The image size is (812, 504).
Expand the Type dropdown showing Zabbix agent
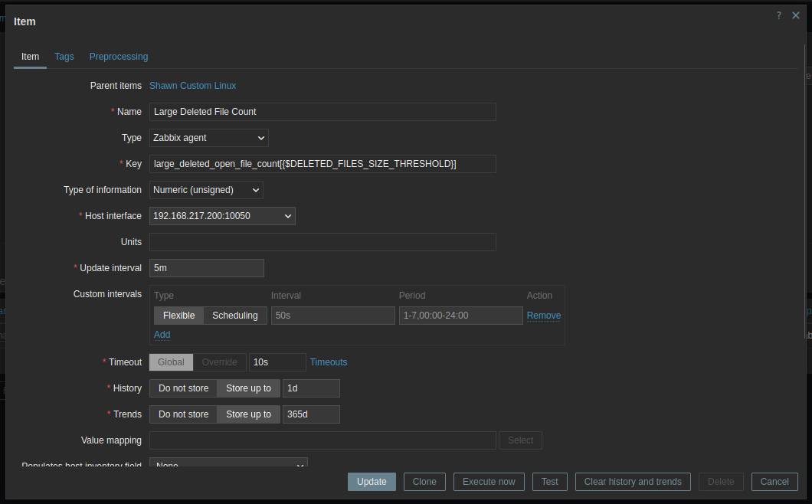coord(208,138)
